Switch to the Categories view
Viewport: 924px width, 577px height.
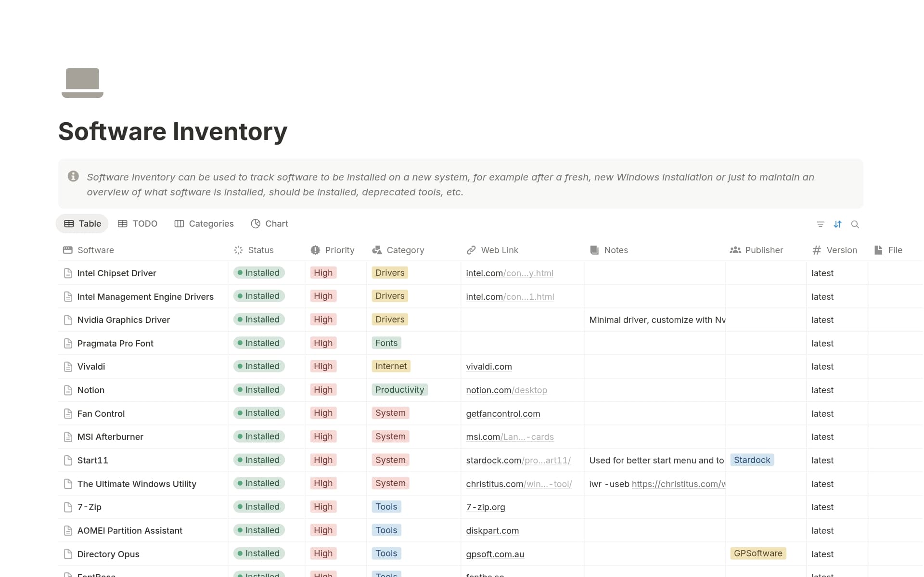click(204, 223)
